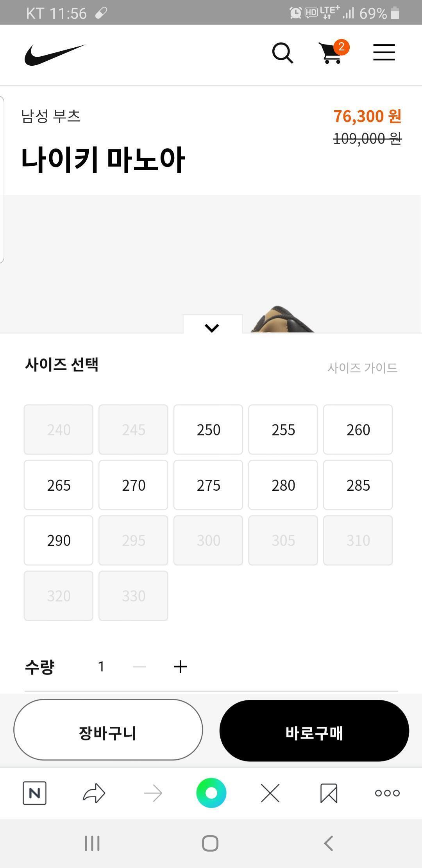Add to cart with 장바구니 button
The height and width of the screenshot is (868, 422).
(x=108, y=730)
